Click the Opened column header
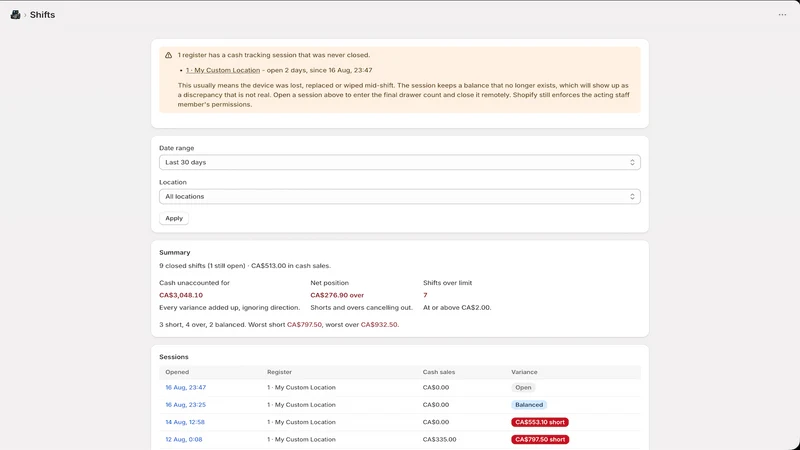 pyautogui.click(x=177, y=372)
